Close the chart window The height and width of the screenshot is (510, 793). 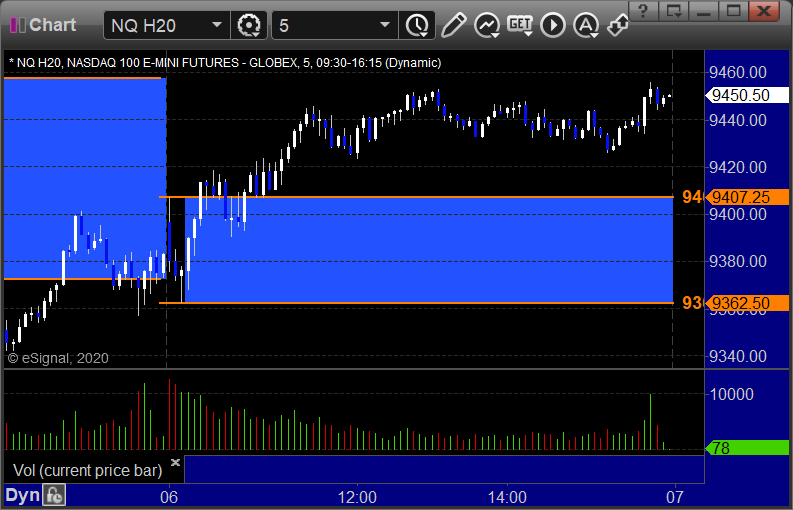[764, 10]
